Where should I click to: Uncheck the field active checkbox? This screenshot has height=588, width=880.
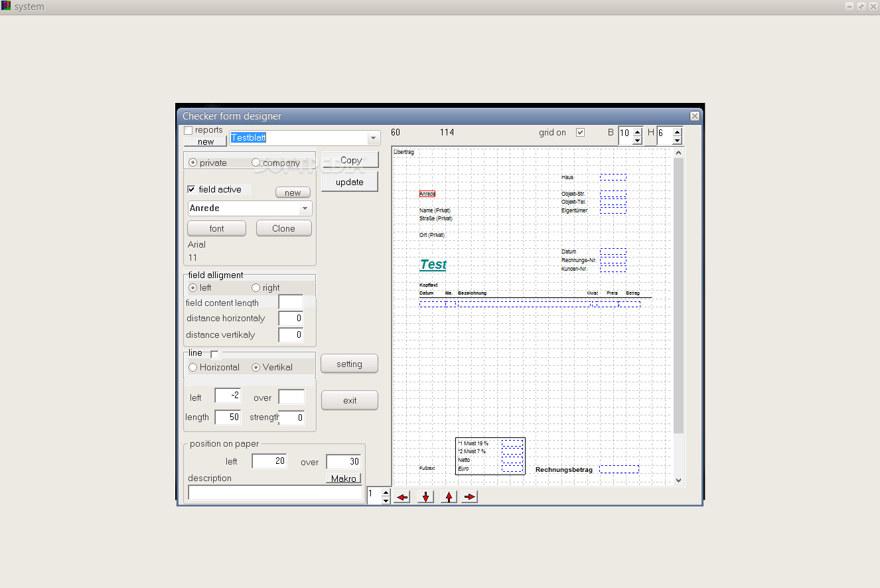191,189
